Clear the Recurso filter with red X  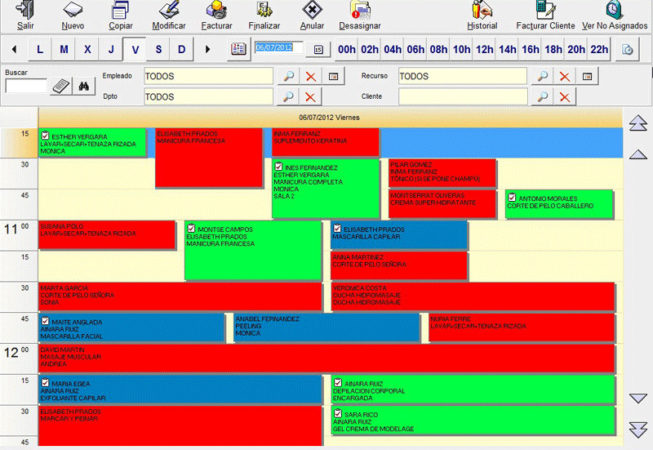click(564, 77)
